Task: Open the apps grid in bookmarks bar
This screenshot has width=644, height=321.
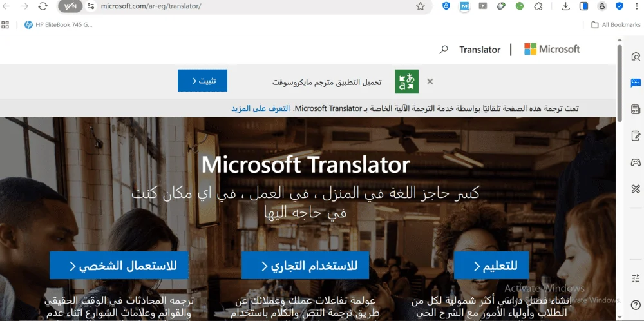Action: tap(5, 24)
